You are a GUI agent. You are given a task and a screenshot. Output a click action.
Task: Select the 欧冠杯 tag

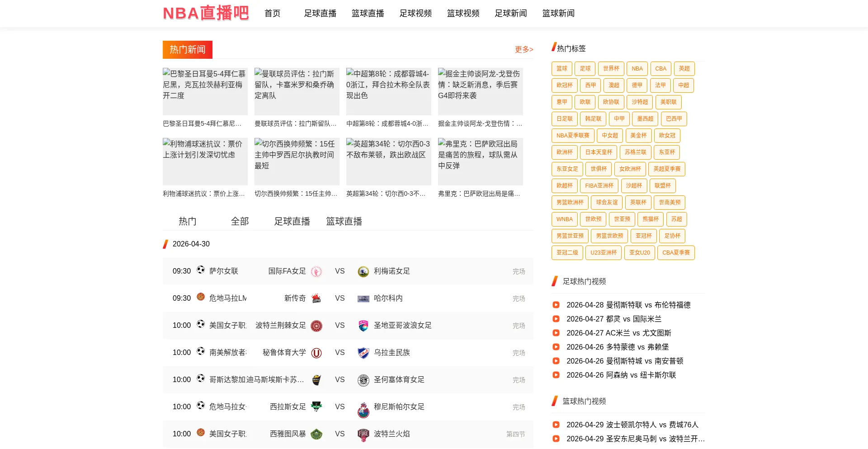[565, 85]
